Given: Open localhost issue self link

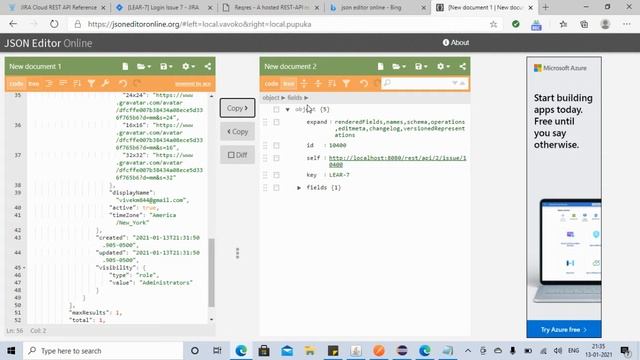Looking at the screenshot, I should (397, 161).
